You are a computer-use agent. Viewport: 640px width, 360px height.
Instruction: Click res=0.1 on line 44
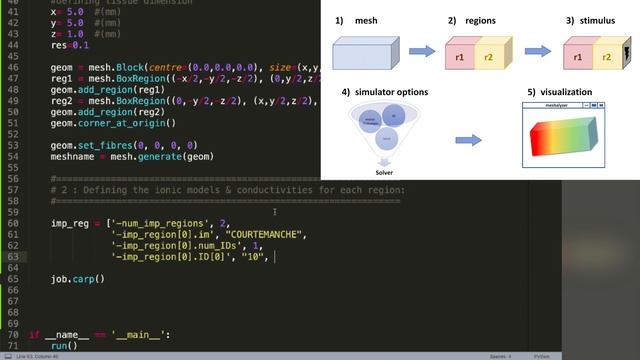[70, 45]
